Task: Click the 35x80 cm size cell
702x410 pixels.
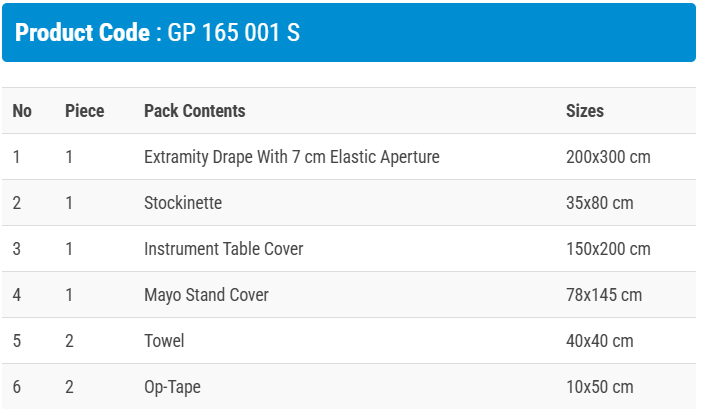Action: coord(600,203)
